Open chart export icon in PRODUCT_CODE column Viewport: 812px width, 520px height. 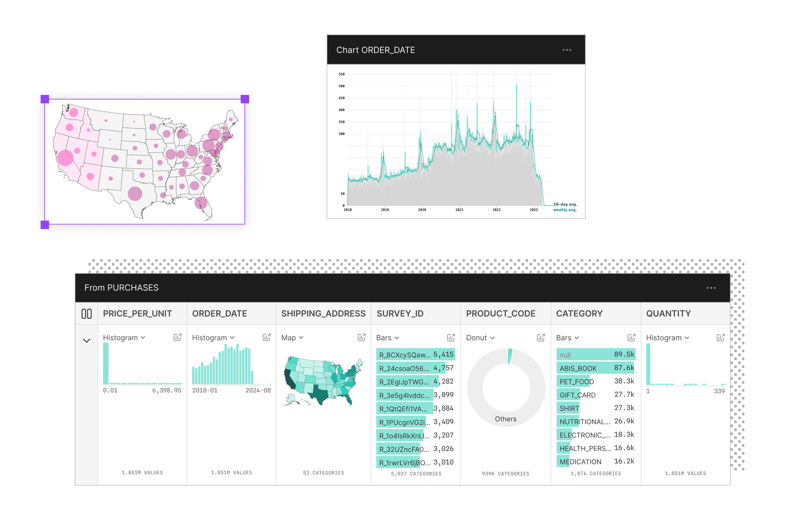click(541, 338)
